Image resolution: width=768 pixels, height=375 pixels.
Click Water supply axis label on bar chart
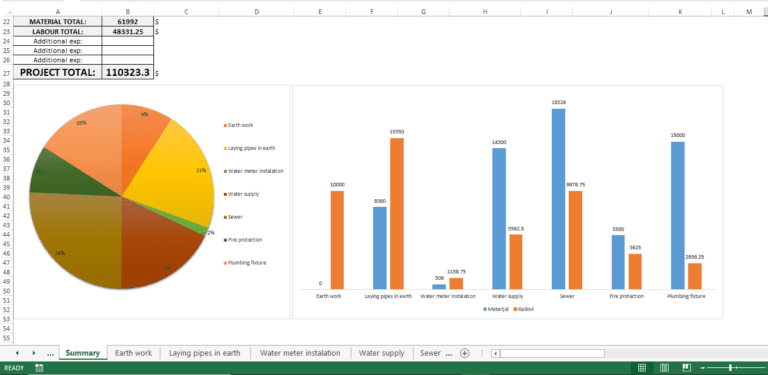coord(507,297)
